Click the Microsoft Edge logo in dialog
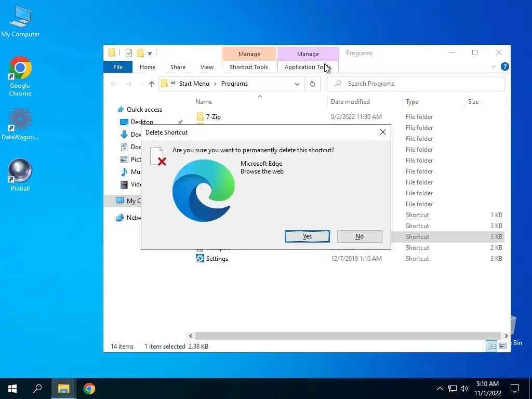 [204, 190]
